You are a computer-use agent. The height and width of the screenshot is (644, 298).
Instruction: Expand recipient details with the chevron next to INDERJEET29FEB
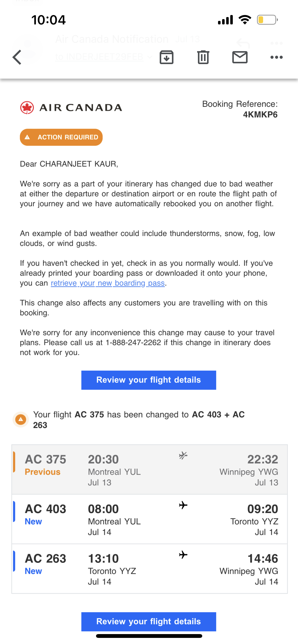tap(149, 57)
